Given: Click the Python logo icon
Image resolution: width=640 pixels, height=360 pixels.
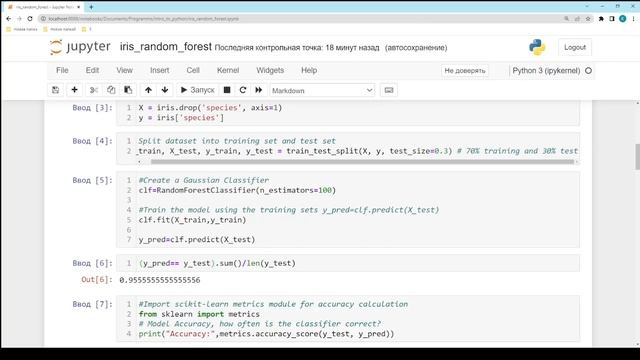Looking at the screenshot, I should coord(537,47).
